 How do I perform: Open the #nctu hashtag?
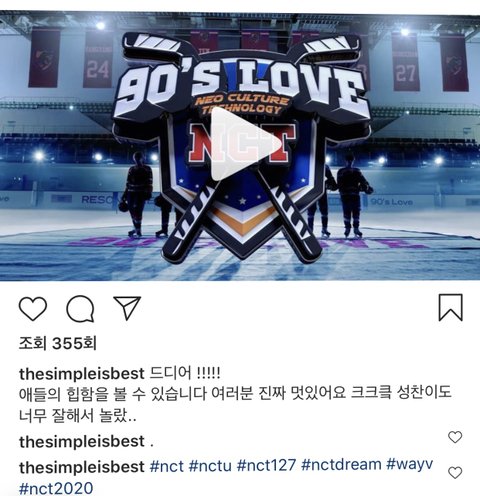[x=210, y=465]
